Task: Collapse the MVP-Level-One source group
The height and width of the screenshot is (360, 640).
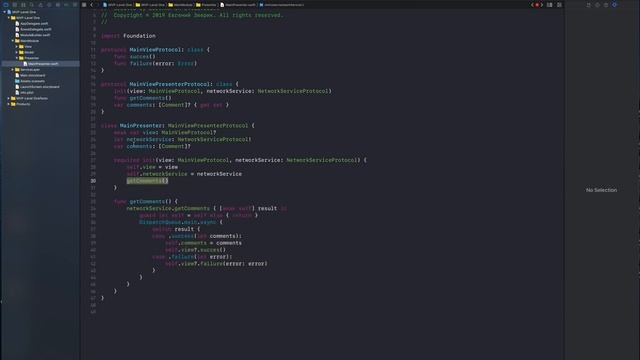Action: [9, 18]
